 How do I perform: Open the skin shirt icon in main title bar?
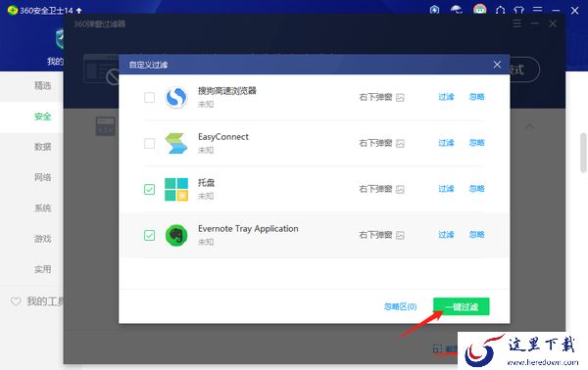[519, 10]
